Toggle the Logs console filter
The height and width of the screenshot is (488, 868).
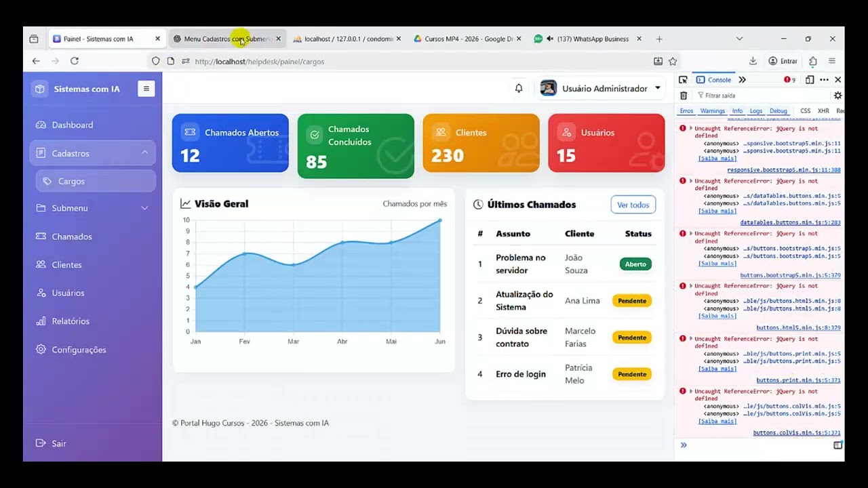[x=756, y=110]
